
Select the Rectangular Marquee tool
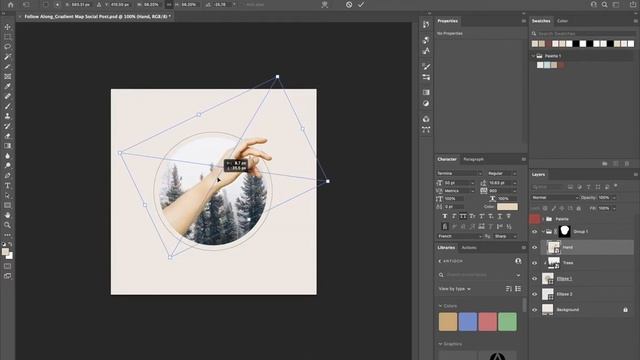tap(7, 37)
